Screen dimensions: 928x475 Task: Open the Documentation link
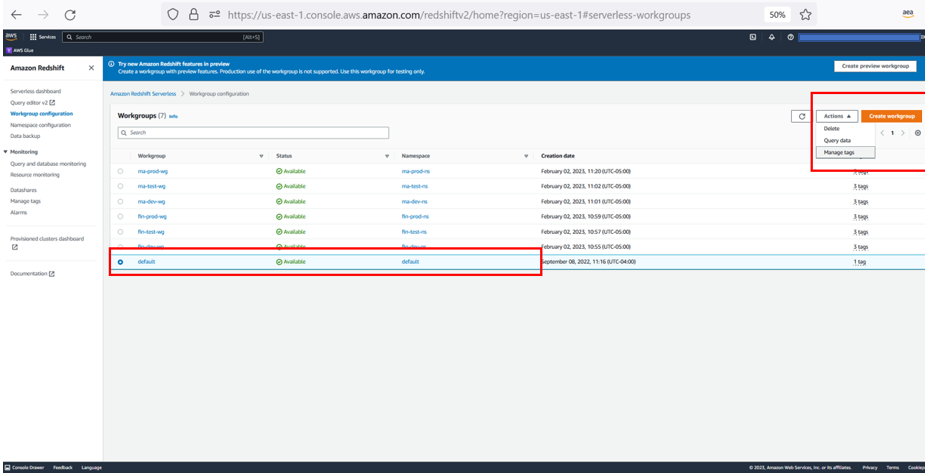point(33,274)
